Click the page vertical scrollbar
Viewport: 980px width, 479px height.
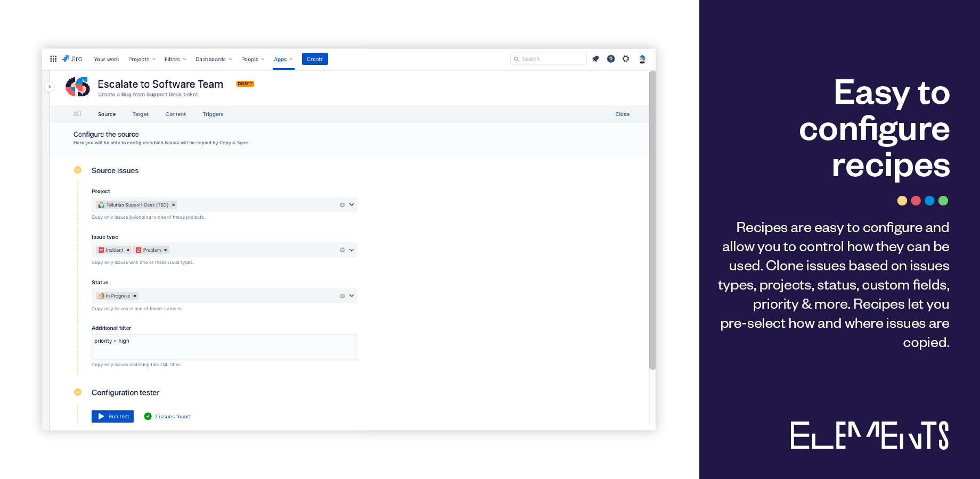652,221
